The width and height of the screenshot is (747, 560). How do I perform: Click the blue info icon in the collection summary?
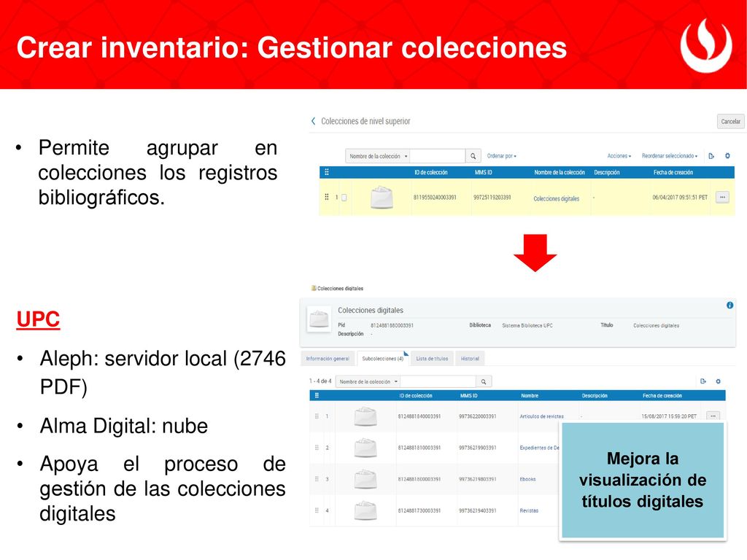(729, 306)
